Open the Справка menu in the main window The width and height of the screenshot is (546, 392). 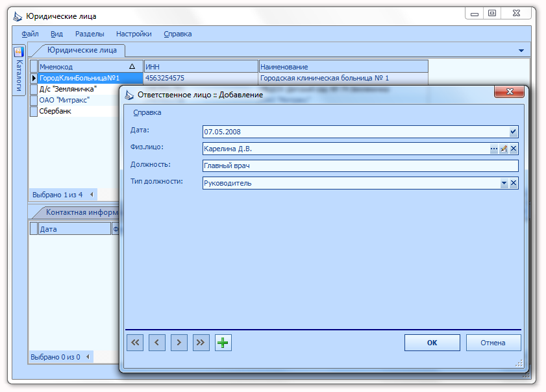178,34
